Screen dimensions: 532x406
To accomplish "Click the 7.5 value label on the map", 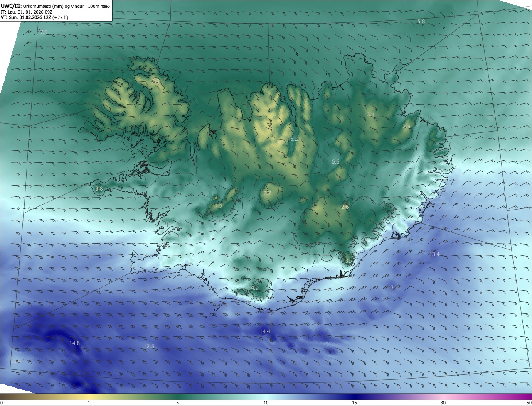I will click(x=44, y=32).
